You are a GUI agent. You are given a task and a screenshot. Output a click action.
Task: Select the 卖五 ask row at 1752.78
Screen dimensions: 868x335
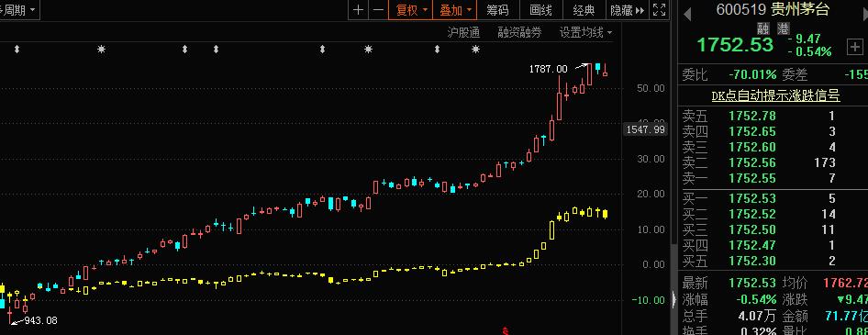pyautogui.click(x=772, y=117)
